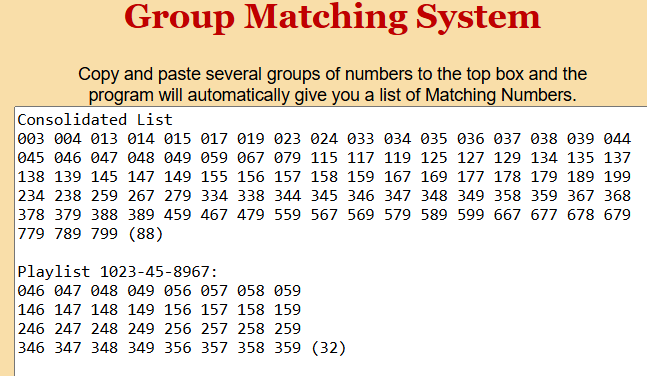
Task: Select the Playlist 1023-45-8967 line
Action: pyautogui.click(x=117, y=272)
